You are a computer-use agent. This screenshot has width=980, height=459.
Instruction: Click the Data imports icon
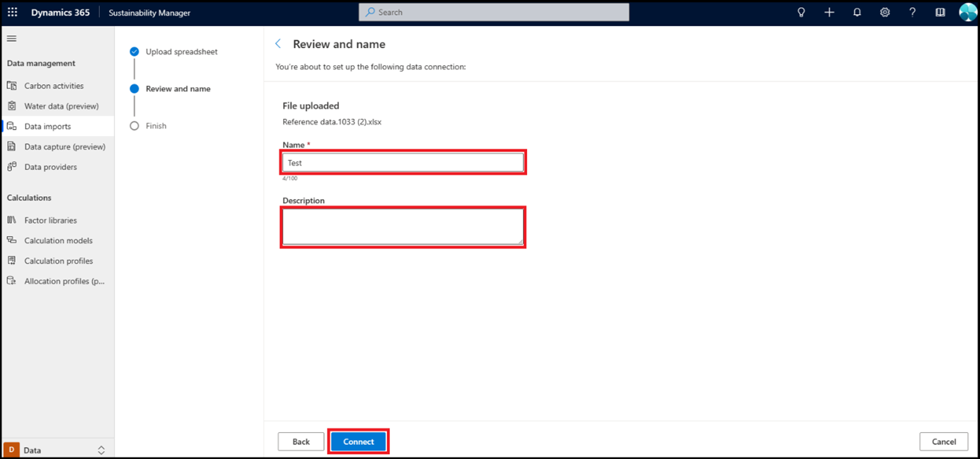pyautogui.click(x=11, y=126)
